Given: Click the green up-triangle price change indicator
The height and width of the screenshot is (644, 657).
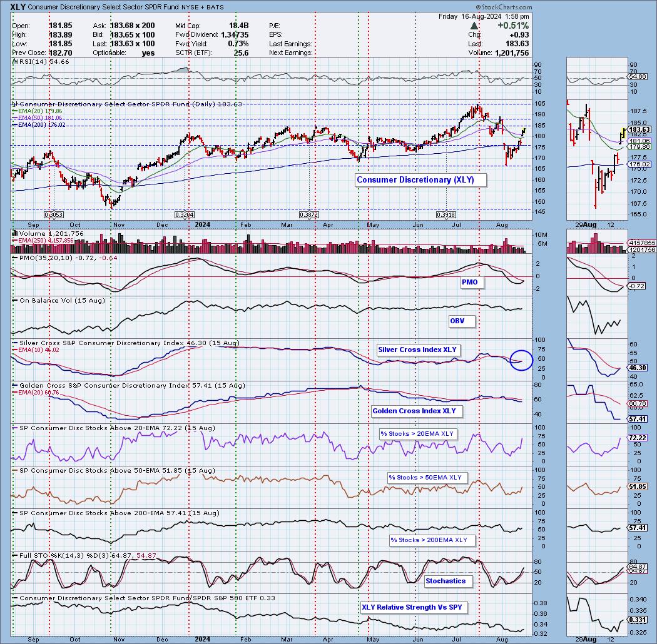Looking at the screenshot, I should click(475, 26).
